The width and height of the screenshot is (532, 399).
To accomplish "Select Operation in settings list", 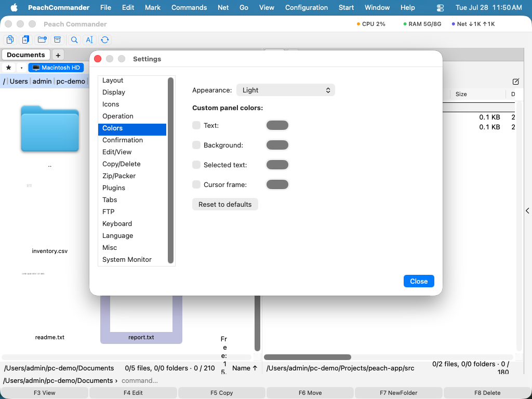I will click(x=132, y=116).
